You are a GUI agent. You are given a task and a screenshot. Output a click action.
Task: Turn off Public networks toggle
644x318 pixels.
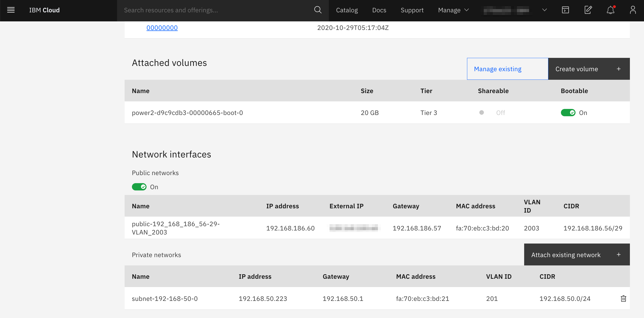click(x=139, y=187)
